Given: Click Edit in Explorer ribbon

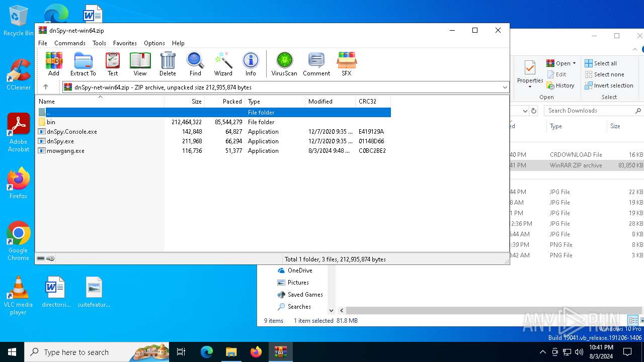Looking at the screenshot, I should (x=556, y=74).
